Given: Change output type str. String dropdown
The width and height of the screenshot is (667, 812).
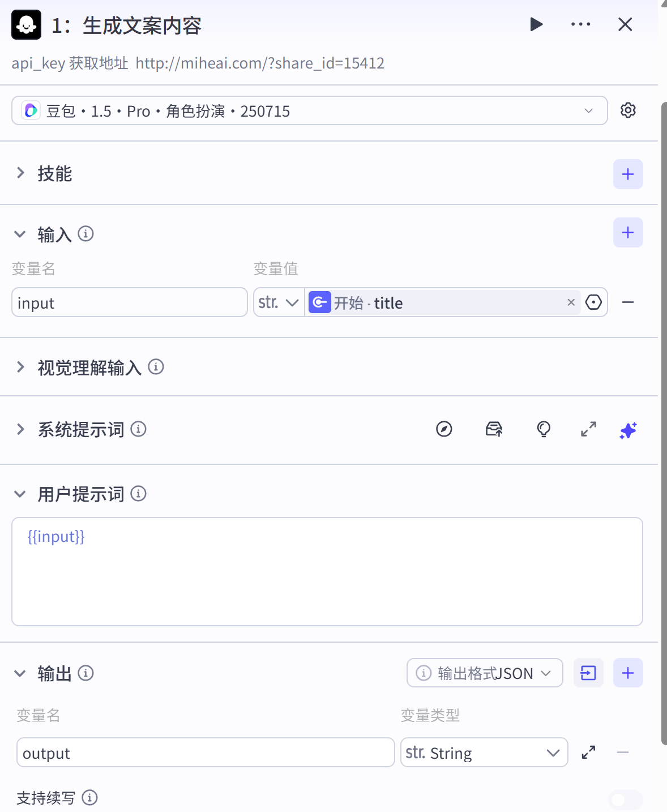Looking at the screenshot, I should 484,753.
